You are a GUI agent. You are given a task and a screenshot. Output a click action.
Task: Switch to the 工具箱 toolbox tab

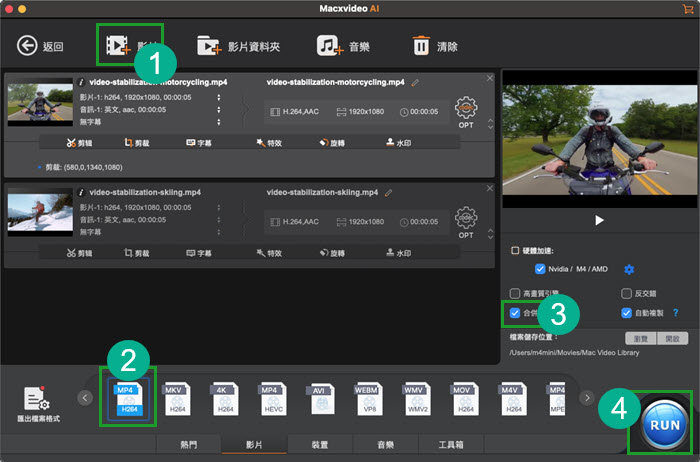[451, 445]
